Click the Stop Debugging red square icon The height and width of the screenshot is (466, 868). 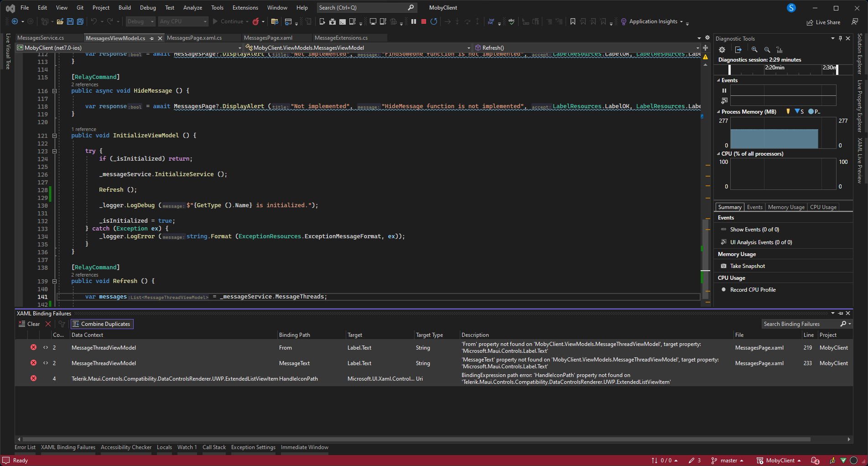(424, 21)
